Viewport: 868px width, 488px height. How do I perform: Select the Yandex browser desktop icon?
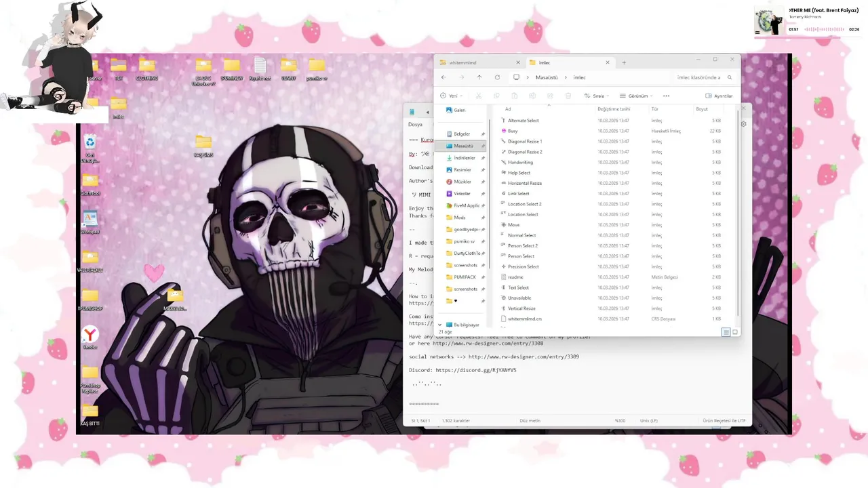90,338
